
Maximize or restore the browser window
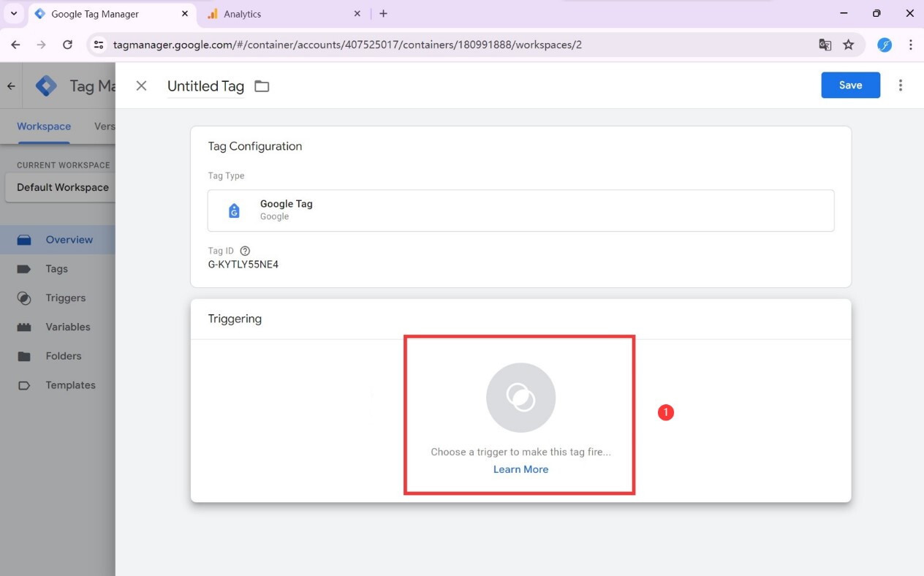click(876, 13)
